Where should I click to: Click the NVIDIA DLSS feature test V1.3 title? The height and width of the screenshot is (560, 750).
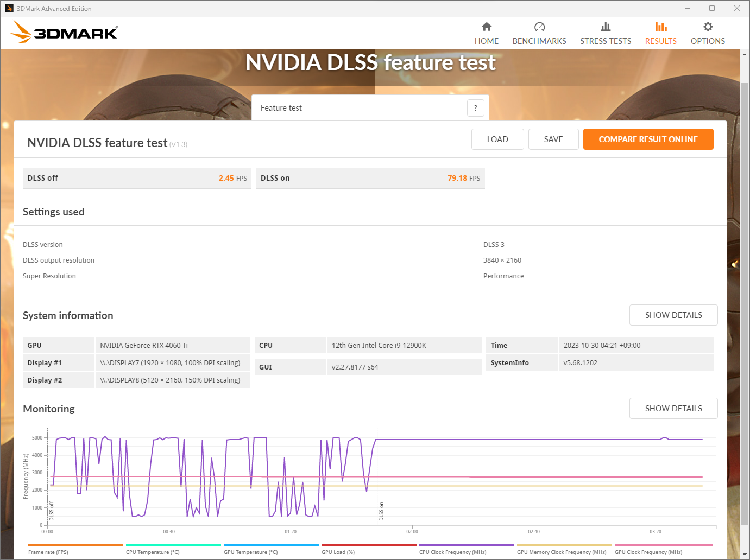(107, 143)
